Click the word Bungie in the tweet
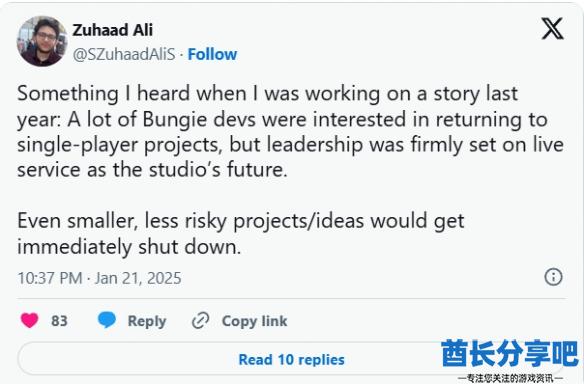Viewport: 584px width, 384px height. pos(175,120)
